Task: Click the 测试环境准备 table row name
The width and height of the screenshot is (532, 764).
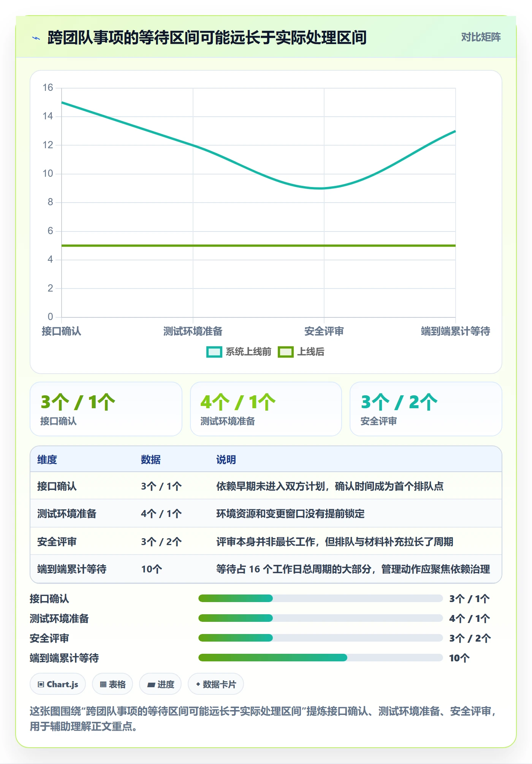Action: click(x=67, y=514)
